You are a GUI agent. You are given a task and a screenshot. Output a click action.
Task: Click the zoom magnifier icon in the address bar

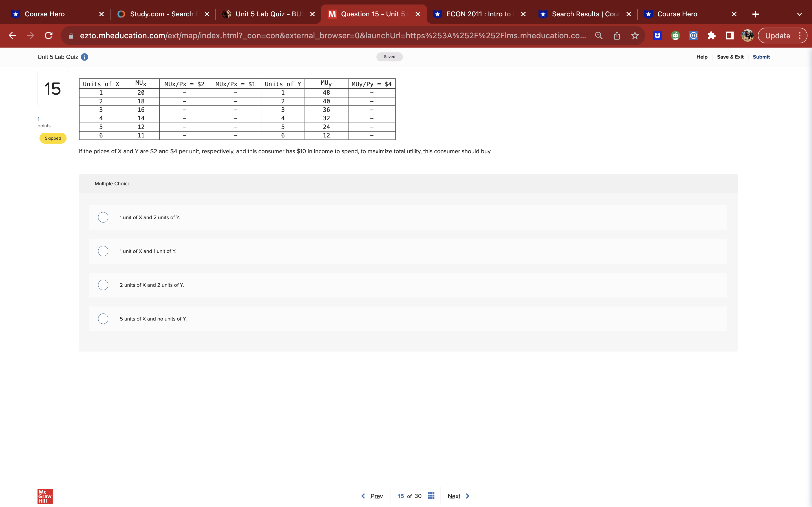(599, 35)
